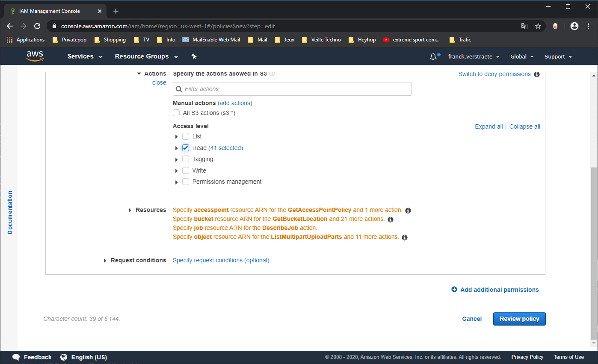Open the vertical Documentation side tab
The image size is (598, 364).
[x=10, y=212]
